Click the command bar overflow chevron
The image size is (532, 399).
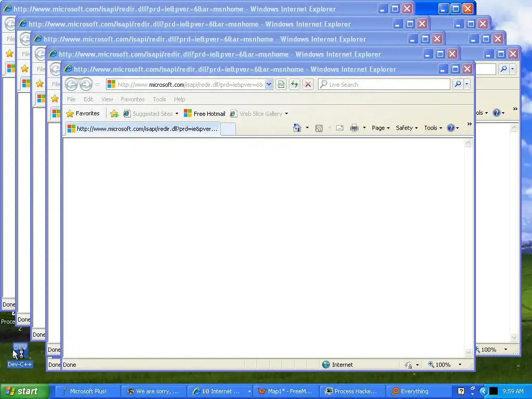click(x=470, y=124)
